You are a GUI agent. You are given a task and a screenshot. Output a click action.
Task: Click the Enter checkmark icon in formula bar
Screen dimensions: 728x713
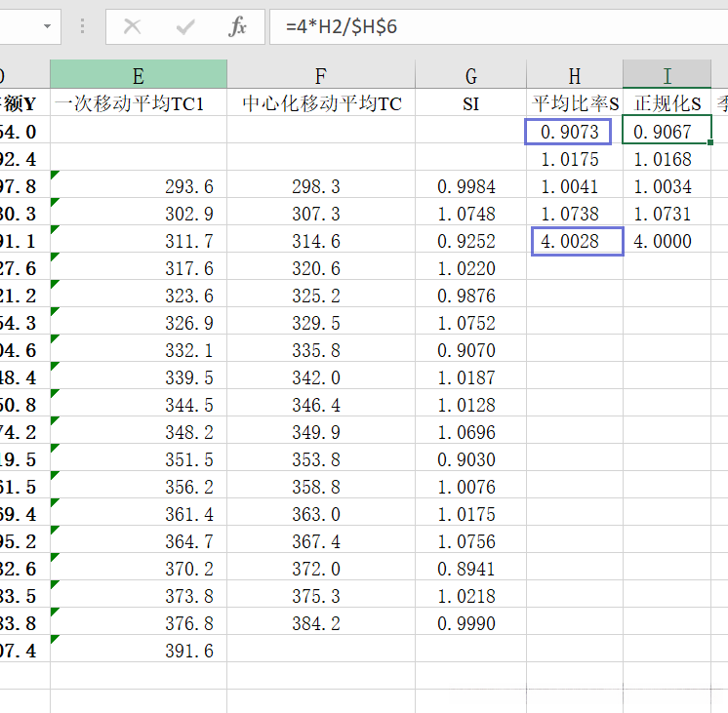click(185, 26)
